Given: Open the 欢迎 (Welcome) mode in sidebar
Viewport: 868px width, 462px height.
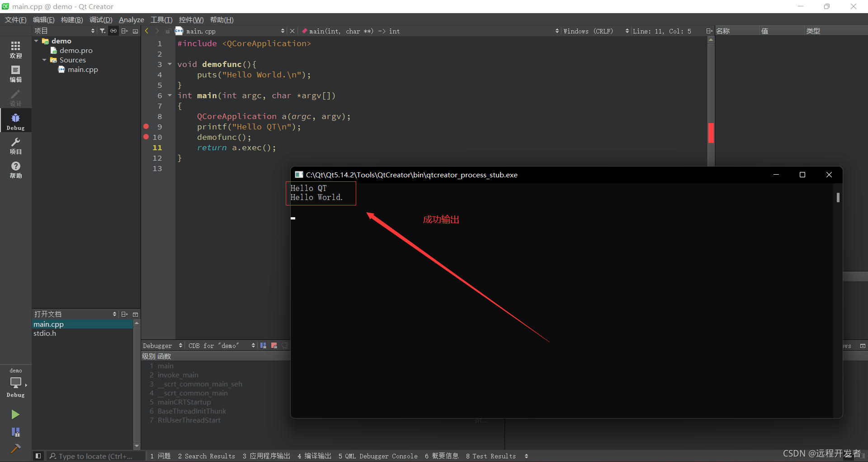Looking at the screenshot, I should [15, 49].
